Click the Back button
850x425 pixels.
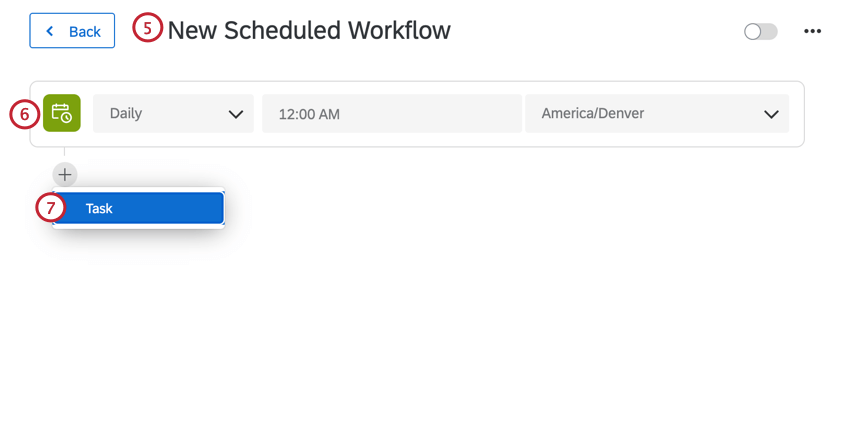(x=72, y=31)
